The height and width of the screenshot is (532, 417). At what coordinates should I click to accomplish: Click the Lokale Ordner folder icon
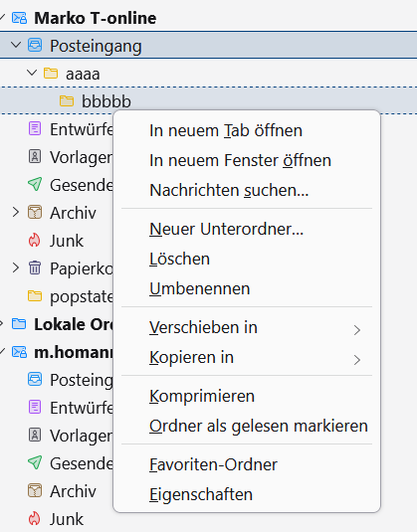click(x=19, y=324)
